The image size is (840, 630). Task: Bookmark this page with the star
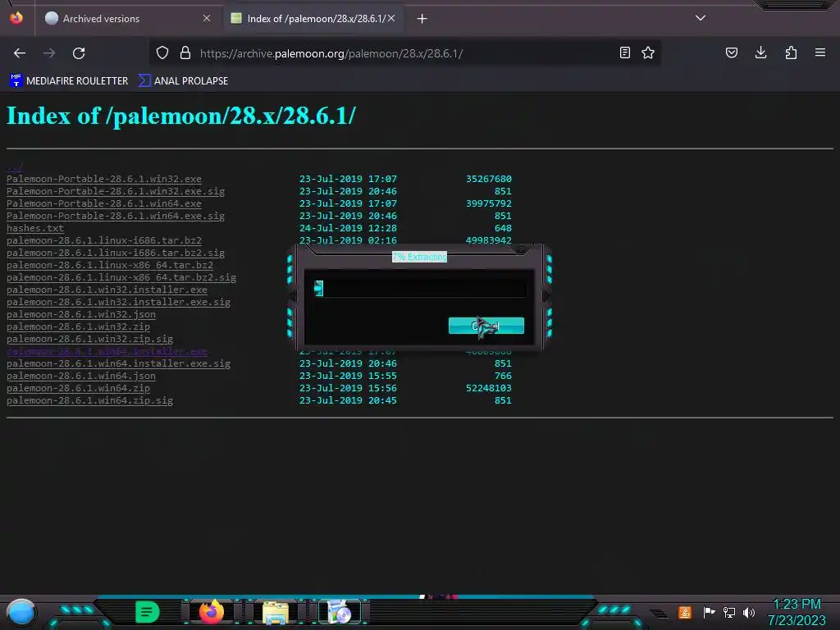(x=648, y=52)
